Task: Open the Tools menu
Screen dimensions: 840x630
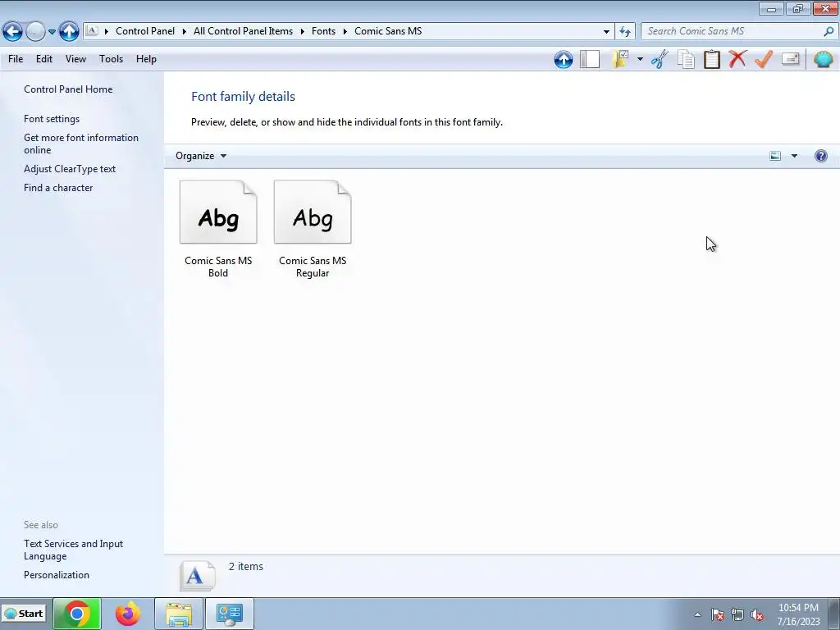Action: [111, 59]
